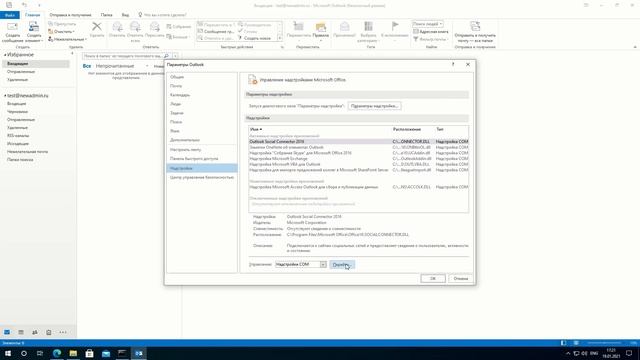This screenshot has height=360, width=640.
Task: Click the Пропустить item in the ribbon
Action: 62,24
